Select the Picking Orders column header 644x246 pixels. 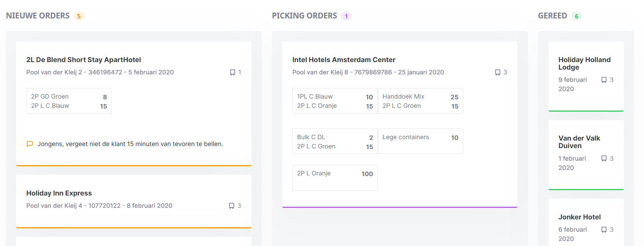[x=304, y=16]
